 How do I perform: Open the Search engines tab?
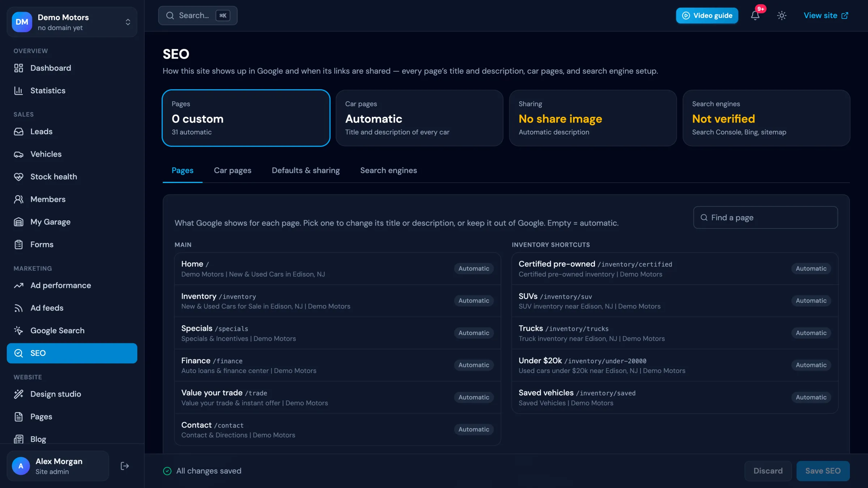coord(388,170)
